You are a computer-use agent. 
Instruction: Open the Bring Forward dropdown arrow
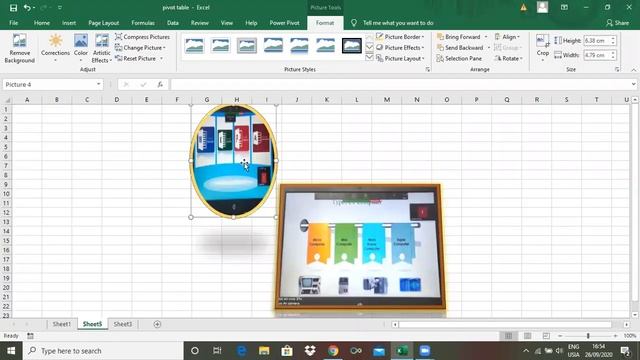[486, 37]
